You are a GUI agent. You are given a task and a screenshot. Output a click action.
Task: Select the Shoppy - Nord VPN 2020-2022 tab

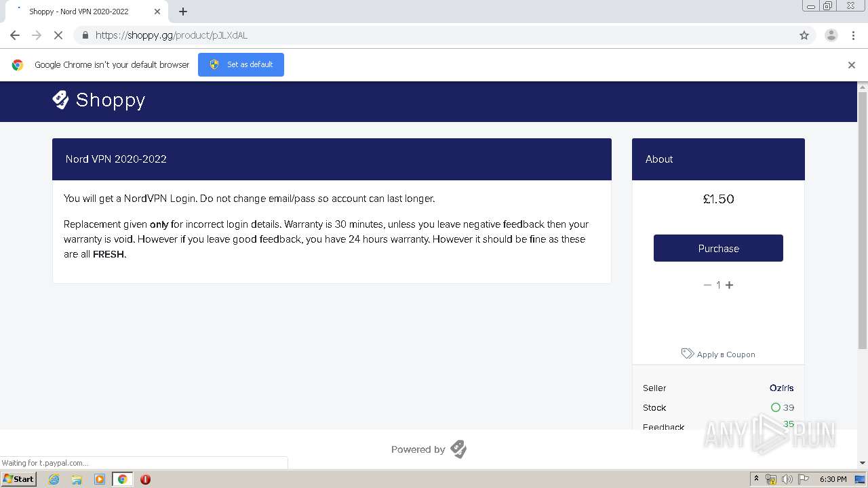pyautogui.click(x=86, y=12)
